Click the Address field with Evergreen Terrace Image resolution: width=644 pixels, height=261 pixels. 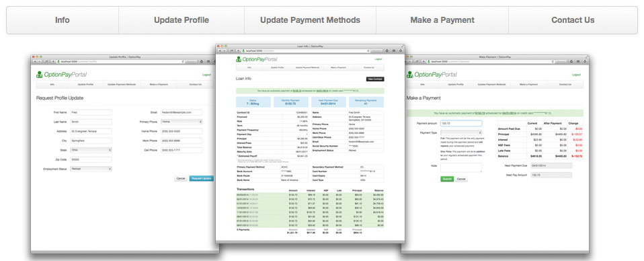(x=91, y=131)
